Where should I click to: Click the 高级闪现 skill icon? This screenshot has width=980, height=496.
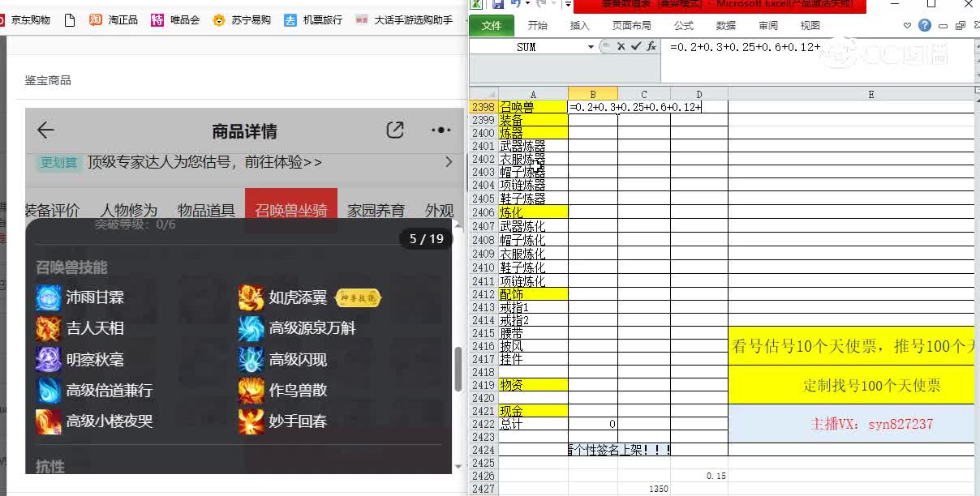pos(251,359)
